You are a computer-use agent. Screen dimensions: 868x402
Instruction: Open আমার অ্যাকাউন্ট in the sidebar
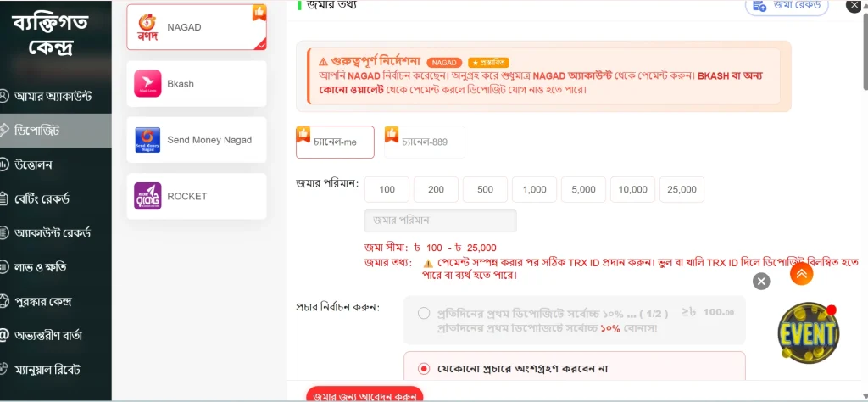coord(55,96)
